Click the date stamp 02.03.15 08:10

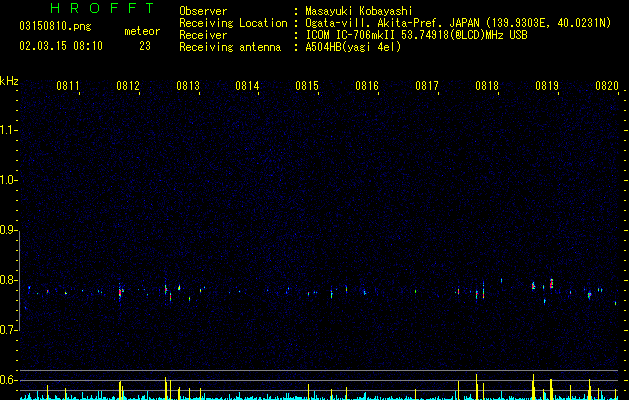pos(61,46)
